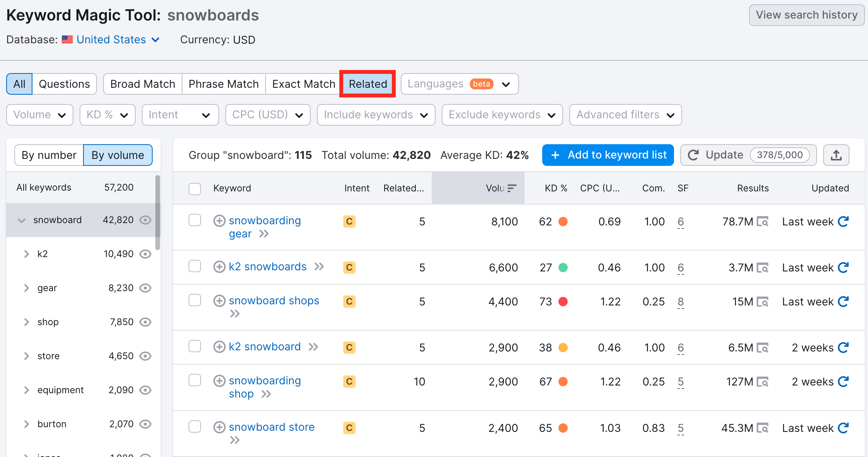Click plus icon beside snowboard shops
The width and height of the screenshot is (868, 457).
coord(220,301)
